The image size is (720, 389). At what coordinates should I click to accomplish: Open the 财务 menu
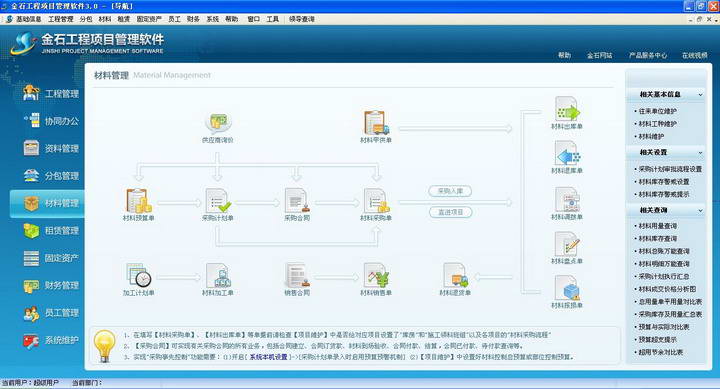pos(193,19)
